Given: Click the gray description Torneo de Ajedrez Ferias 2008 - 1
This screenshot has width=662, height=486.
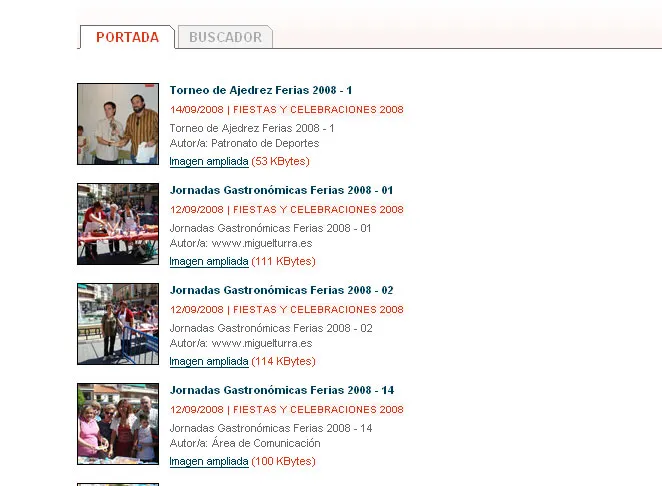Looking at the screenshot, I should pyautogui.click(x=252, y=128).
